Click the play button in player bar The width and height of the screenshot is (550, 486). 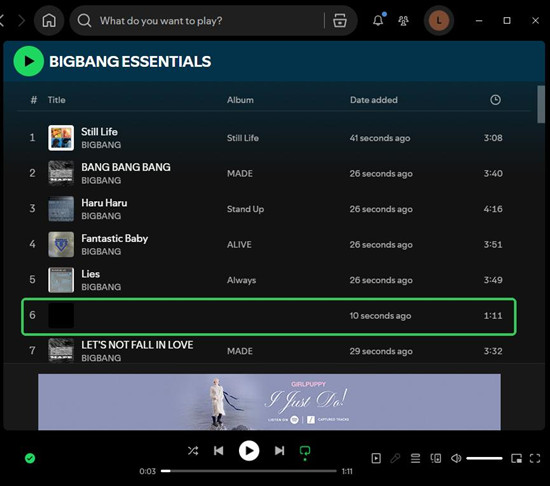click(x=249, y=451)
